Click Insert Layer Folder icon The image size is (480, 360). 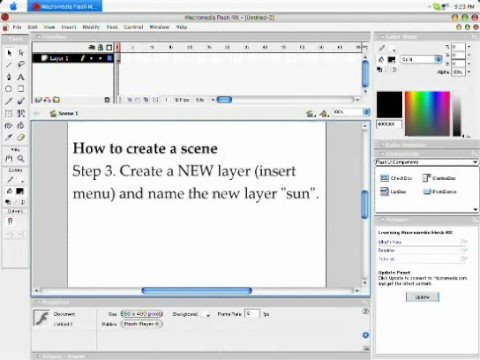pos(56,100)
